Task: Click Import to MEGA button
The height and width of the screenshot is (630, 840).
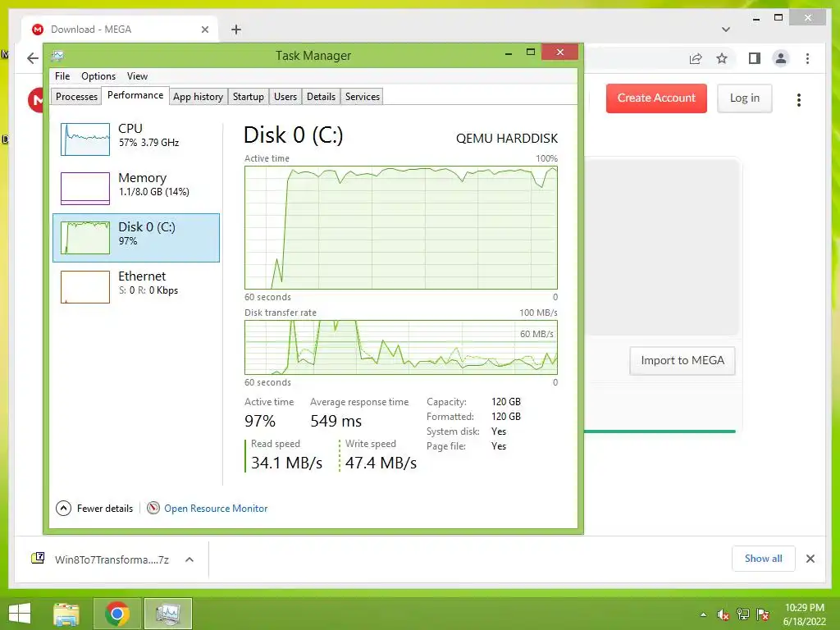Action: pos(682,361)
